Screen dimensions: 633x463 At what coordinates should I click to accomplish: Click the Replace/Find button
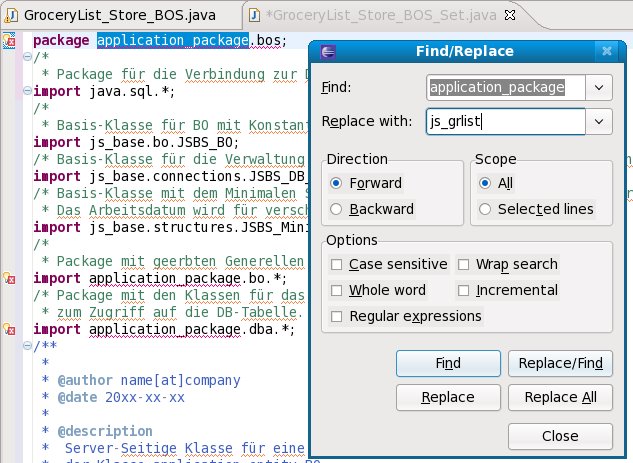click(560, 363)
